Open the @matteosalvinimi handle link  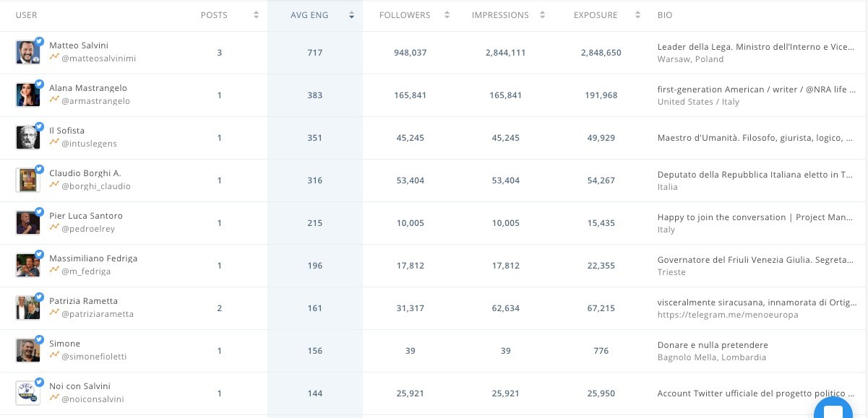[98, 58]
